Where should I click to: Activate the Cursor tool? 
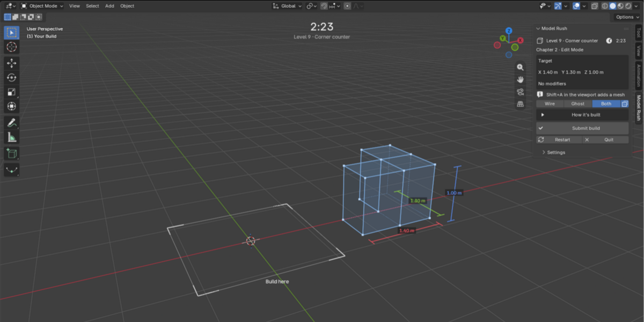tap(11, 47)
